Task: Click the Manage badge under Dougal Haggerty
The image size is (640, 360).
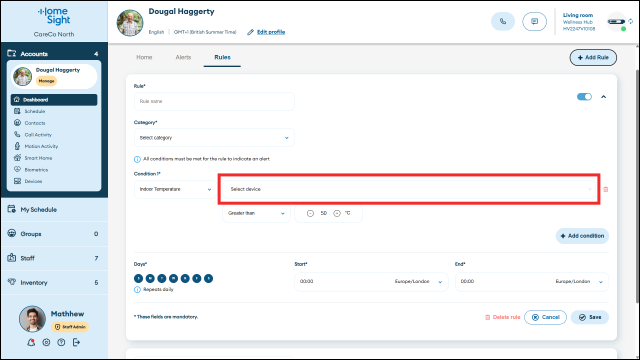Action: pos(47,81)
